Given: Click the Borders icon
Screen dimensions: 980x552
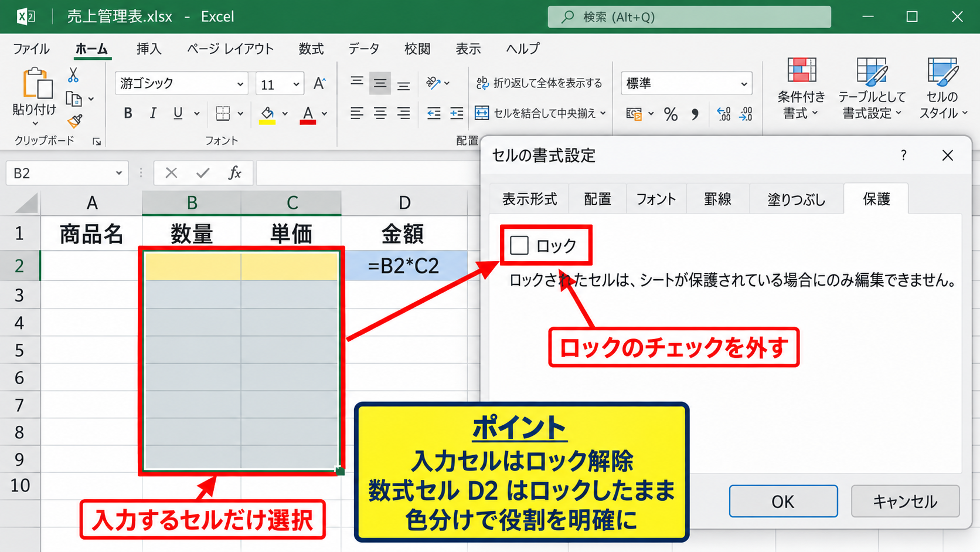Looking at the screenshot, I should [223, 113].
